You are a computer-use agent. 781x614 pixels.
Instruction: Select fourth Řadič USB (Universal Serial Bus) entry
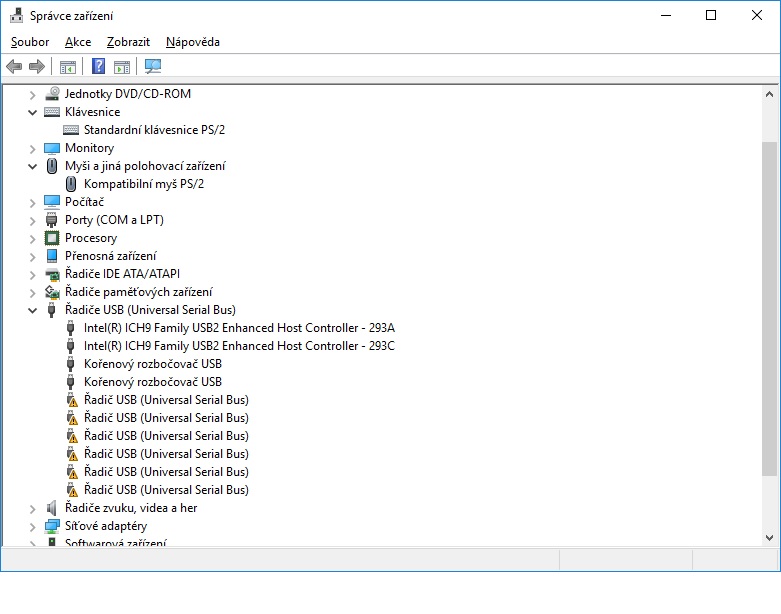(166, 454)
